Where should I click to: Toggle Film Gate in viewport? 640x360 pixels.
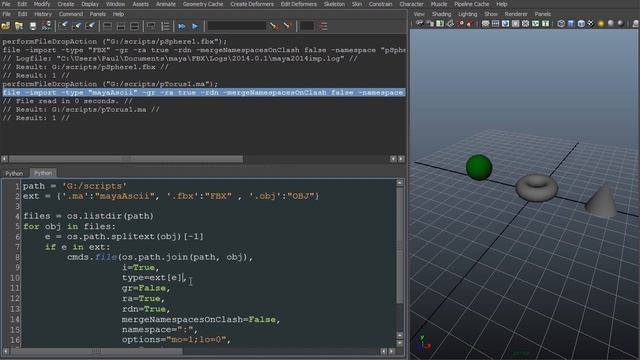point(496,24)
